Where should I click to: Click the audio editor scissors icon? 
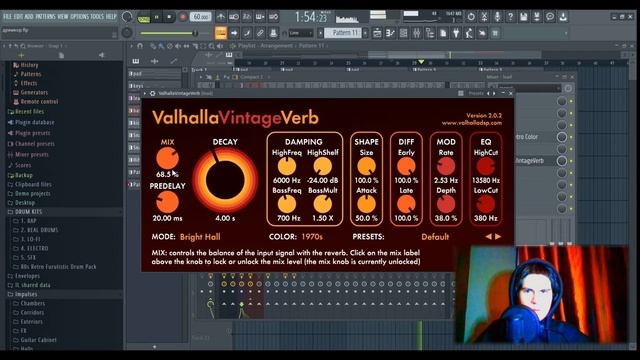[x=484, y=17]
